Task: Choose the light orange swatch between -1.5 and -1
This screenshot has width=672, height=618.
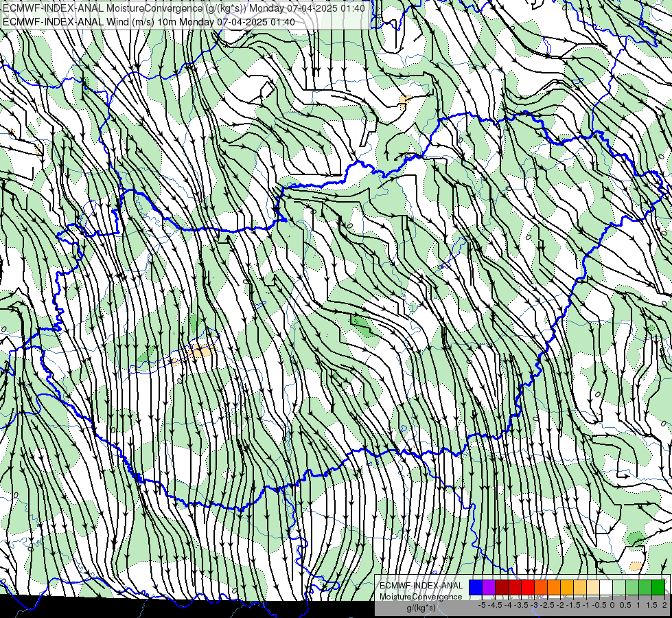Action: tap(580, 587)
